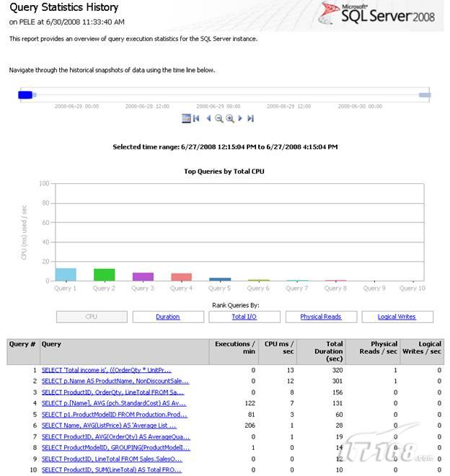Click the gray marker at timeline's right end
This screenshot has height=476, width=450.
pos(425,95)
